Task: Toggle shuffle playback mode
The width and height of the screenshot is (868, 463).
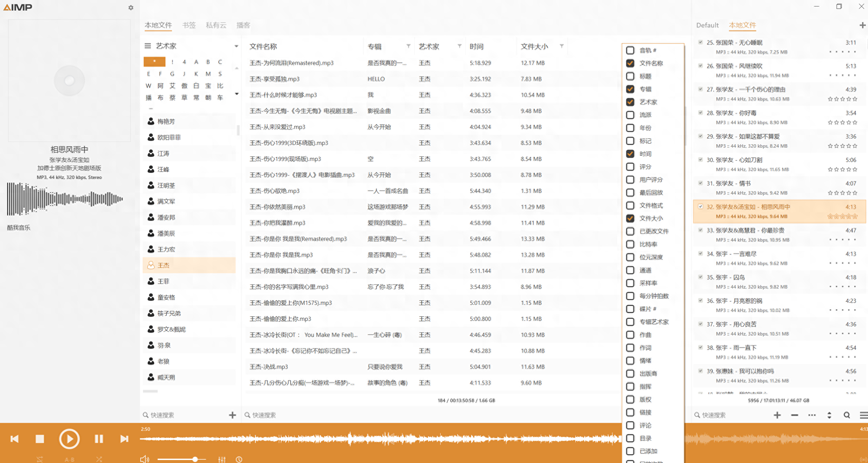Action: coord(99,459)
